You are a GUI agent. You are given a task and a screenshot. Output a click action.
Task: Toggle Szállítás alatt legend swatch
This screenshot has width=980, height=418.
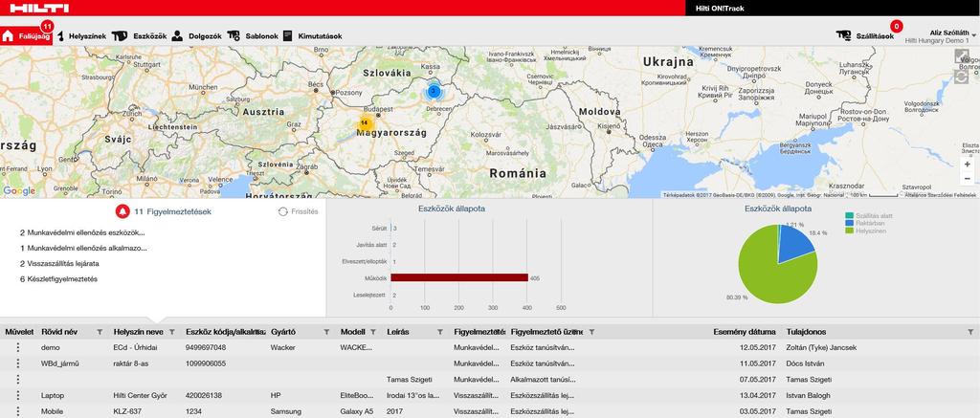(x=849, y=215)
